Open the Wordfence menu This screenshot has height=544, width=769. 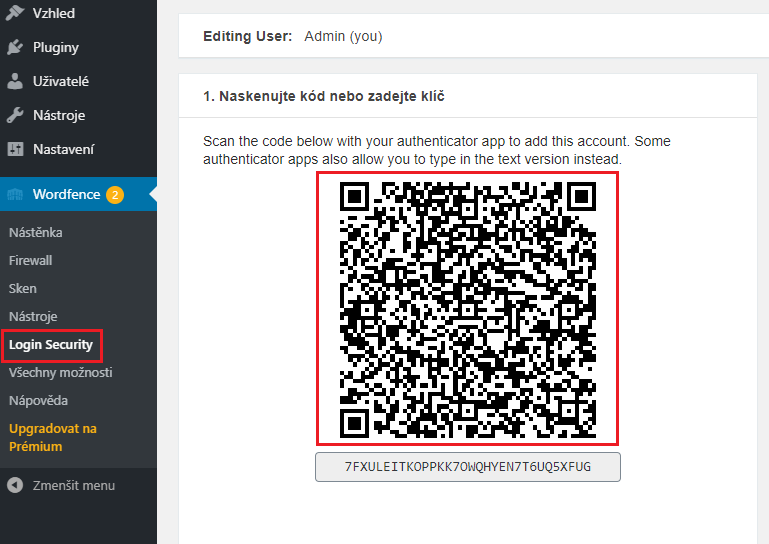click(78, 194)
